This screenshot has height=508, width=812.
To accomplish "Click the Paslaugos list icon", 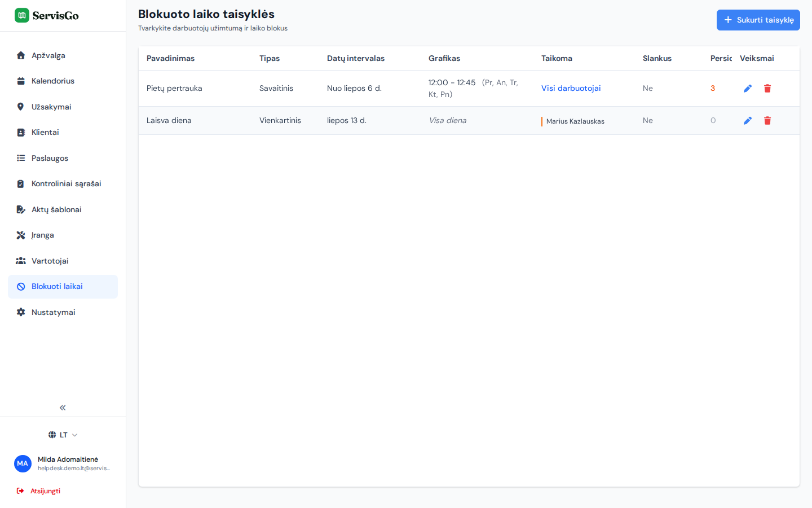I will 21,158.
